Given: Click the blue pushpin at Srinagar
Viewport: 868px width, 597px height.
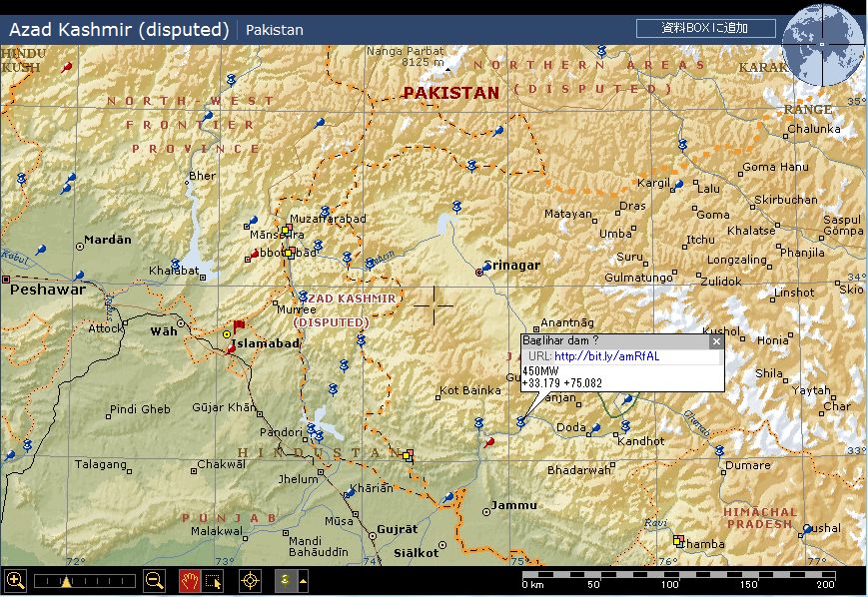Looking at the screenshot, I should (x=485, y=268).
